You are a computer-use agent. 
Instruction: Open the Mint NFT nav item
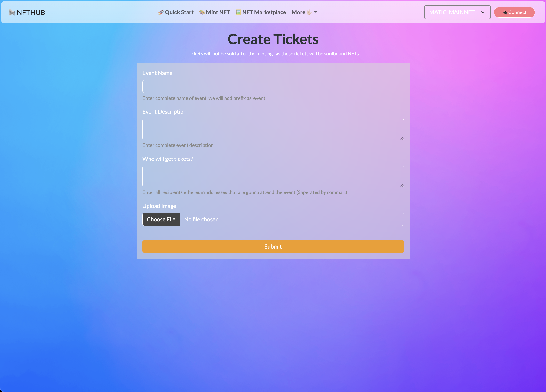pyautogui.click(x=218, y=12)
